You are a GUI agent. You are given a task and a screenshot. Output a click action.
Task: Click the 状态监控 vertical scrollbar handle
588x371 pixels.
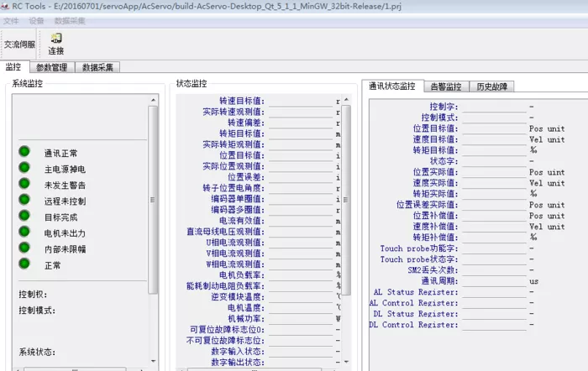[346, 200]
